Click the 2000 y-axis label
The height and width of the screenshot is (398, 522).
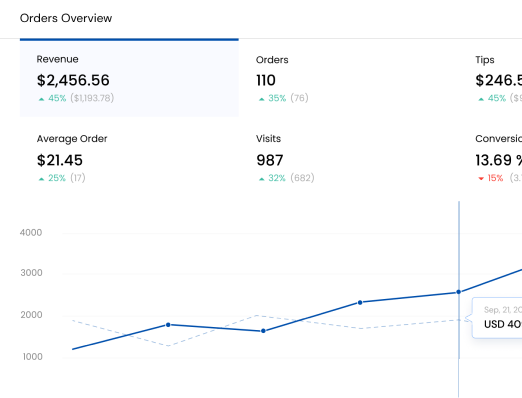pyautogui.click(x=31, y=315)
